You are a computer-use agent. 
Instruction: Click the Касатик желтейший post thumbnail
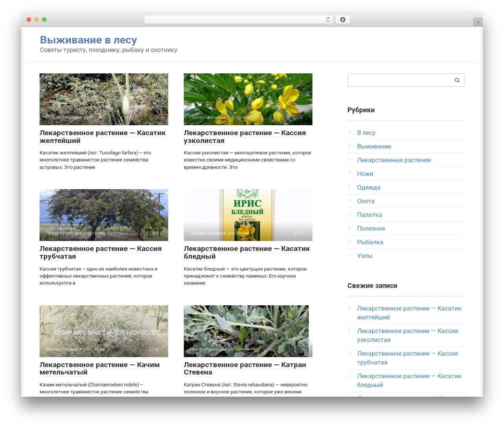click(104, 99)
